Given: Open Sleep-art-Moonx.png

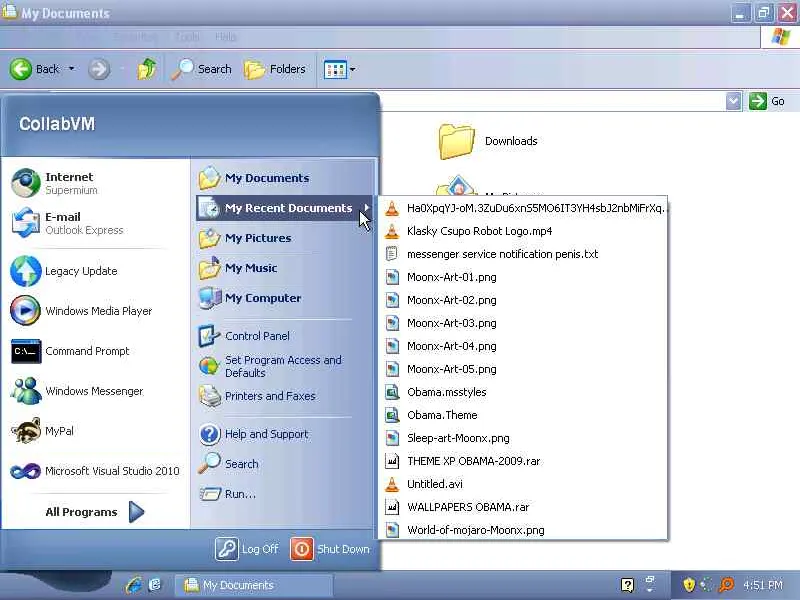Looking at the screenshot, I should click(x=524, y=438).
